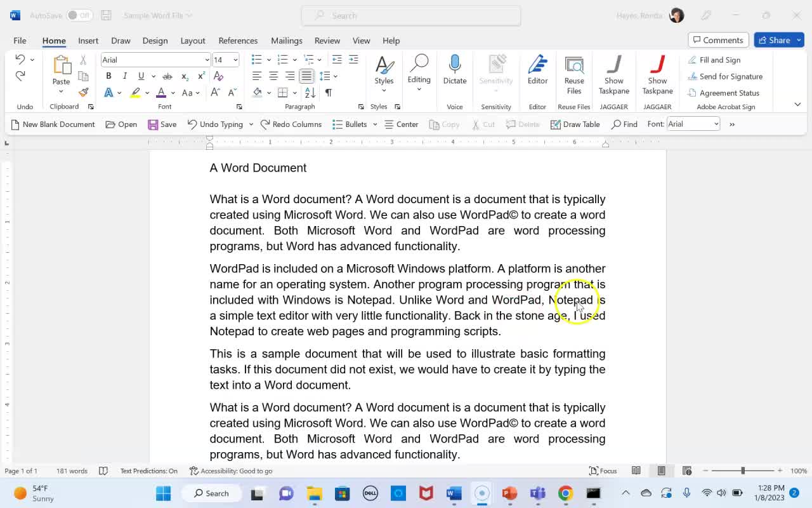Switch to Web Layout view
This screenshot has height=508, width=812.
click(x=687, y=471)
